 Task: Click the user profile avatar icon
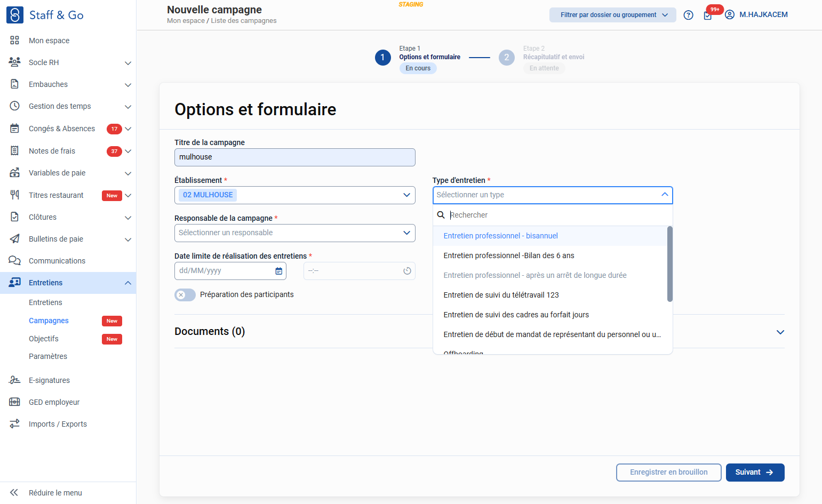730,15
